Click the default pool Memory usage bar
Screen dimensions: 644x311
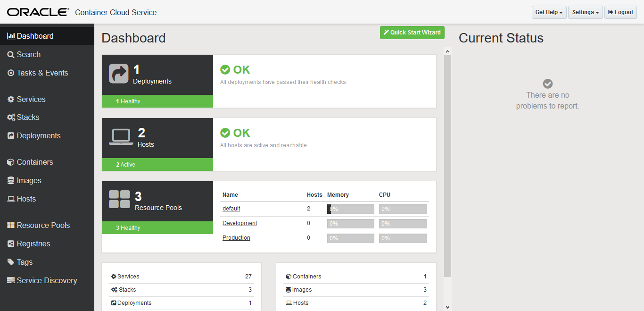(351, 209)
